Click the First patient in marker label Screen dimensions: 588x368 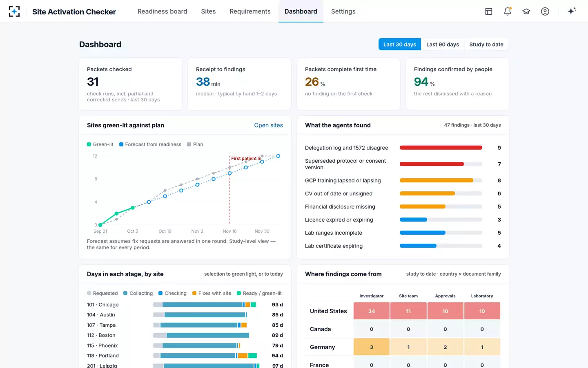tap(246, 158)
